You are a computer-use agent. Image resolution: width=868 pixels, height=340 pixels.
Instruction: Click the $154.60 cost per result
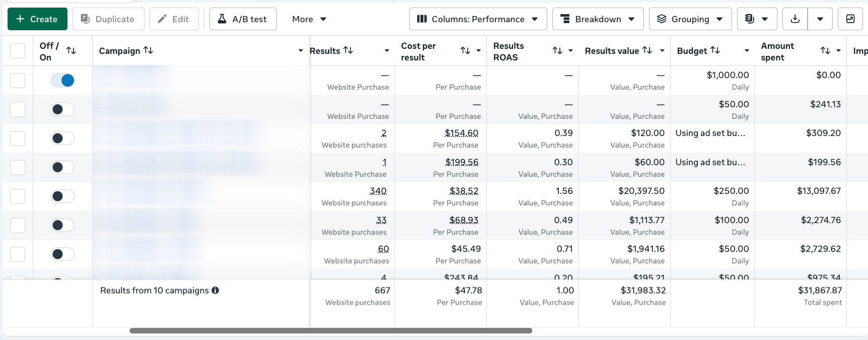coord(462,133)
